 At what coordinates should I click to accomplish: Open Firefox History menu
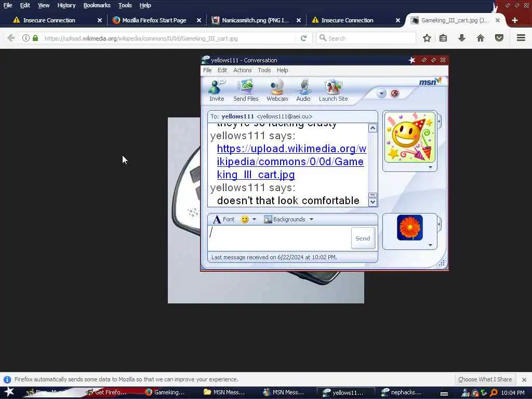coord(66,5)
